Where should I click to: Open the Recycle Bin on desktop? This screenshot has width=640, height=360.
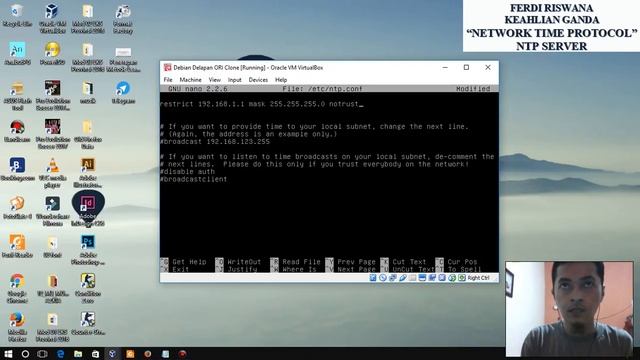pos(17,16)
